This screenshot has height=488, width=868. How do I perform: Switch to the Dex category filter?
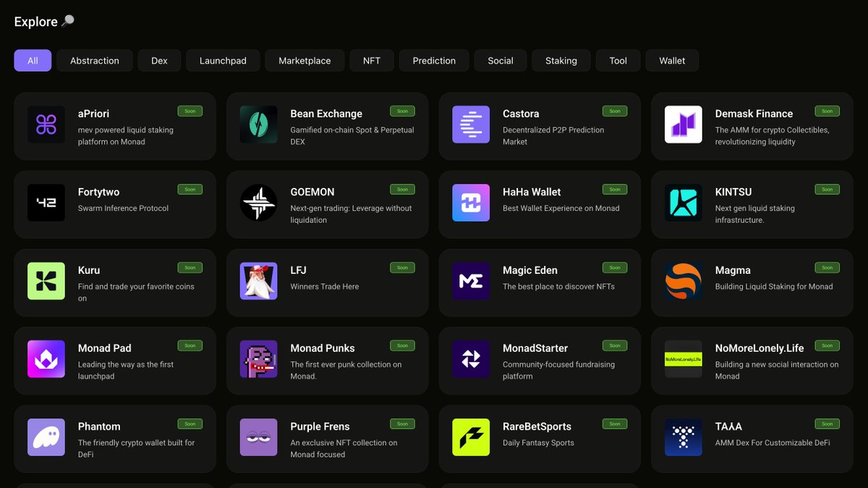point(159,61)
